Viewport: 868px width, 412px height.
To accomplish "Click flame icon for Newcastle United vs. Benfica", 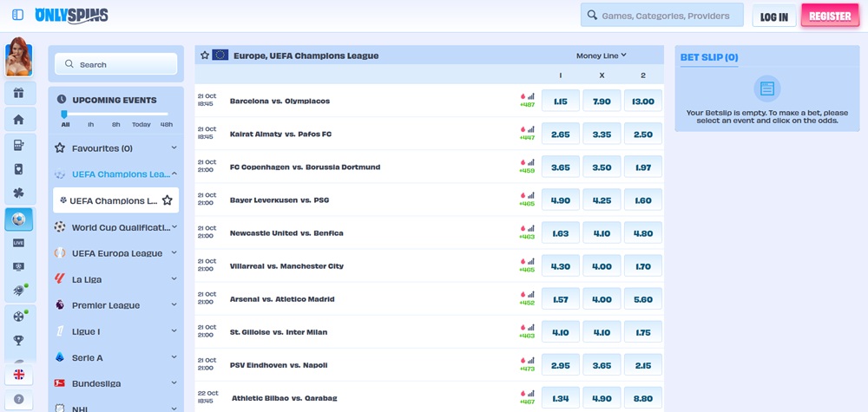I will [523, 228].
